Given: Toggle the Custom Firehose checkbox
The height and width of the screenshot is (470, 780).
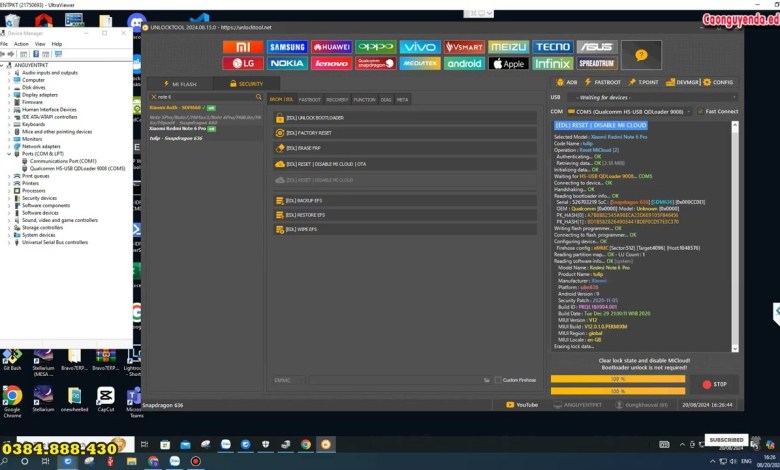Looking at the screenshot, I should pos(498,380).
